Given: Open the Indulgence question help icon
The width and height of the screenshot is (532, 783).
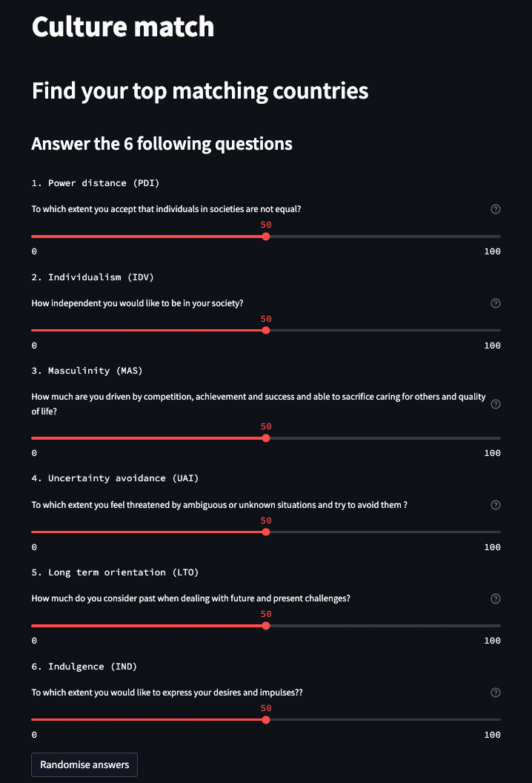Looking at the screenshot, I should click(496, 693).
